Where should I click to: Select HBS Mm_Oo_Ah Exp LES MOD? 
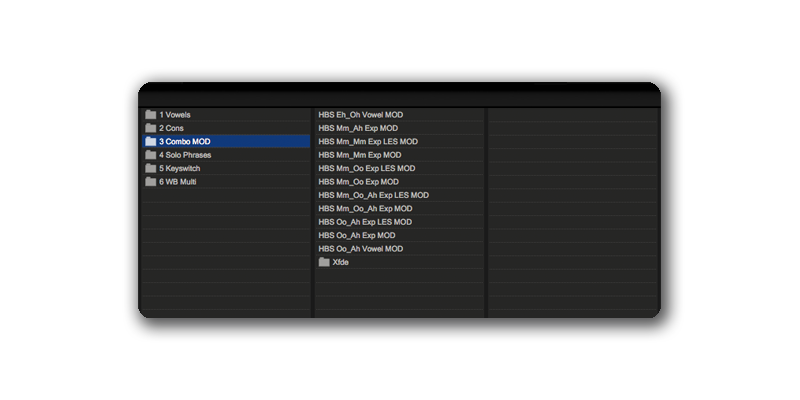[373, 195]
